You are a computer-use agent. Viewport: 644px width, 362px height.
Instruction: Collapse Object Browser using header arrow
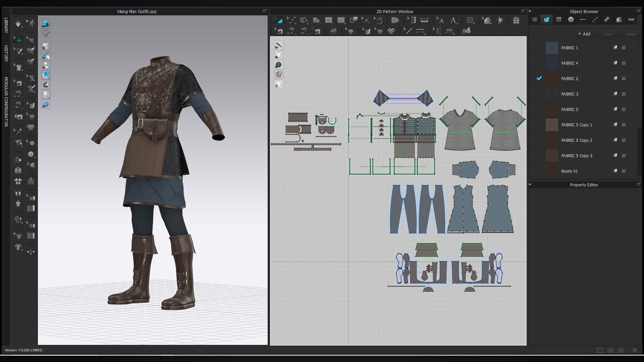[x=530, y=11]
